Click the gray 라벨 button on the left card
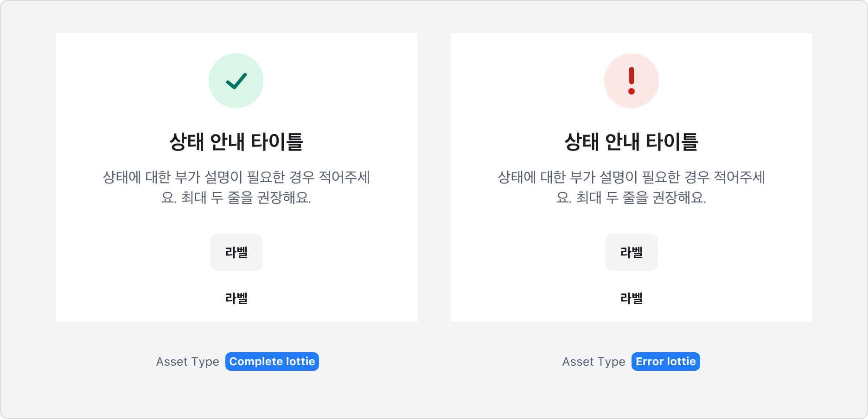The image size is (868, 419). tap(236, 252)
